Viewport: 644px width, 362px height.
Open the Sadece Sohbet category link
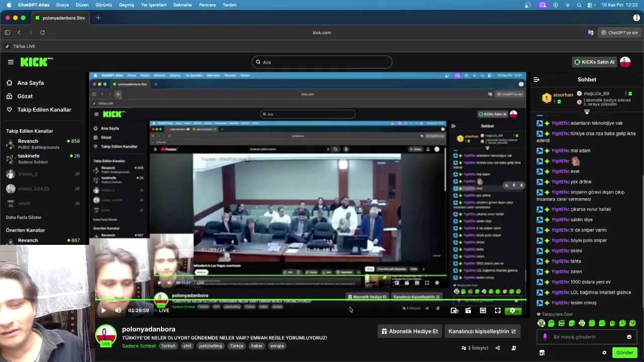tap(138, 346)
